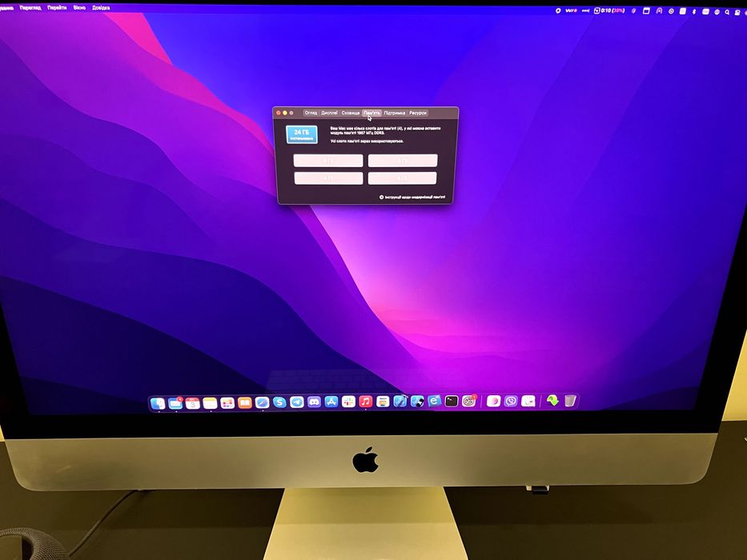The height and width of the screenshot is (560, 747).
Task: Open the Довідка menu in the menu bar
Action: tap(101, 8)
